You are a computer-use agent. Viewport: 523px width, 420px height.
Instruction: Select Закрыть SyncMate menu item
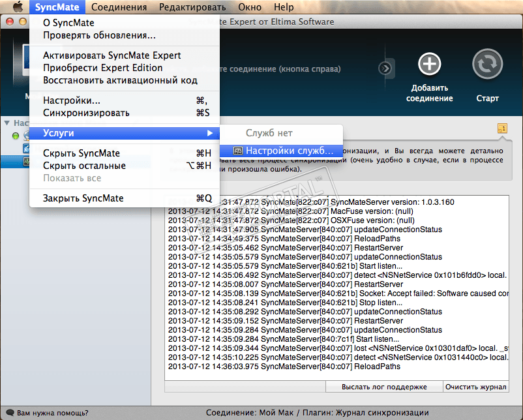pyautogui.click(x=125, y=198)
